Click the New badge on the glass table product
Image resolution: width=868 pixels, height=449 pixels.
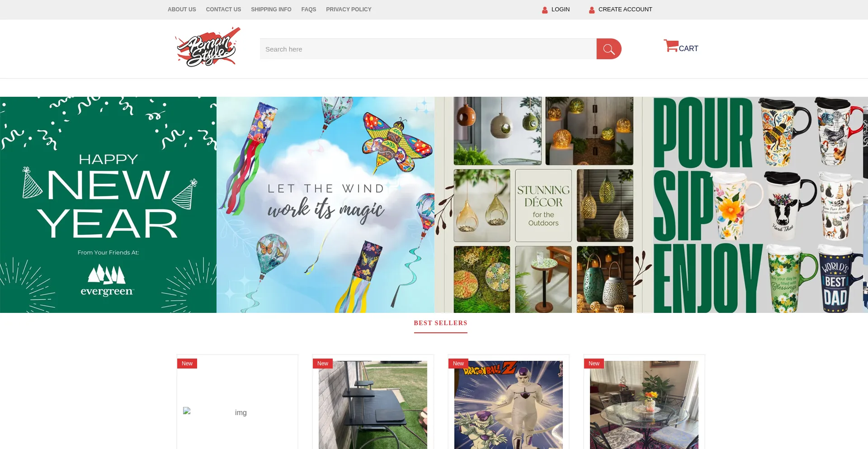(x=594, y=364)
